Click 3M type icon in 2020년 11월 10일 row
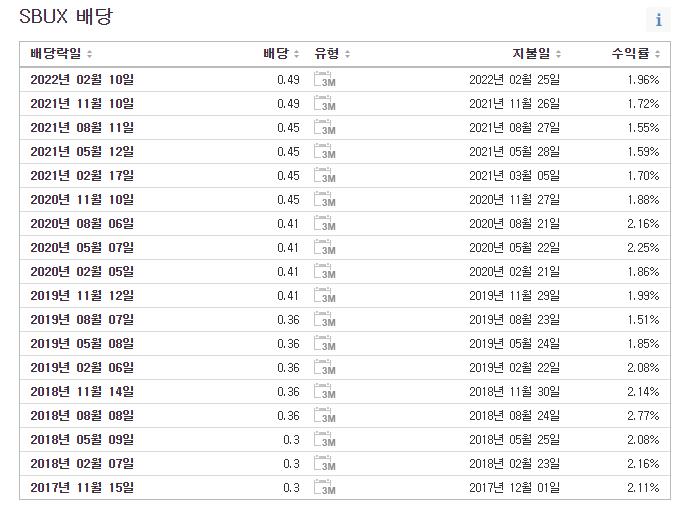 tap(325, 199)
